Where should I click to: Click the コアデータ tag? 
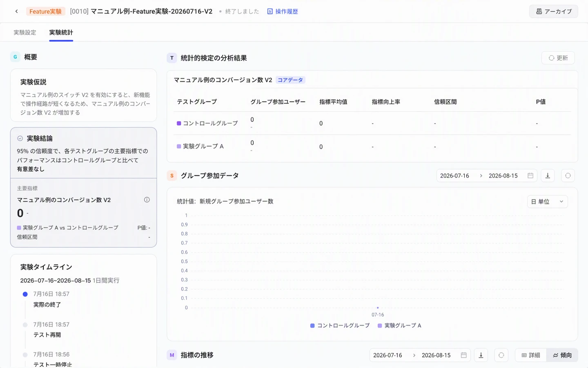(290, 80)
